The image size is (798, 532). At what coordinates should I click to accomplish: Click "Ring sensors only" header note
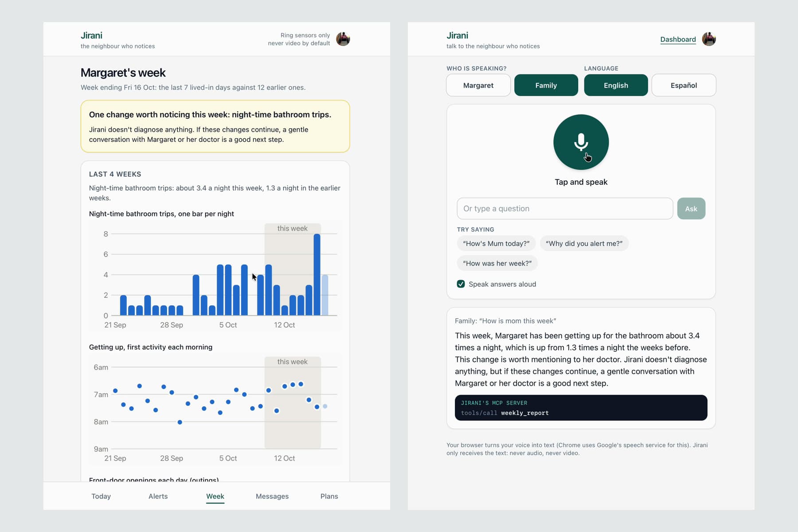click(305, 35)
